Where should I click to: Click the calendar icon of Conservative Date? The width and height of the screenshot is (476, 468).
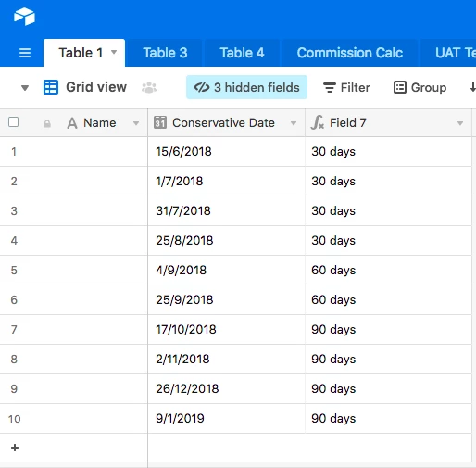[x=160, y=122]
